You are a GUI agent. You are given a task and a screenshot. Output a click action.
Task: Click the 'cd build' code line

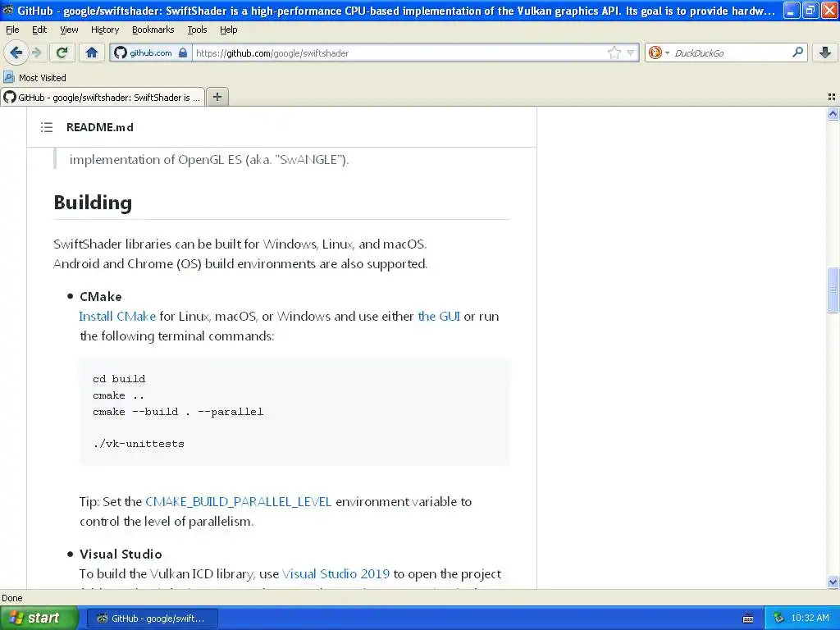pyautogui.click(x=119, y=379)
